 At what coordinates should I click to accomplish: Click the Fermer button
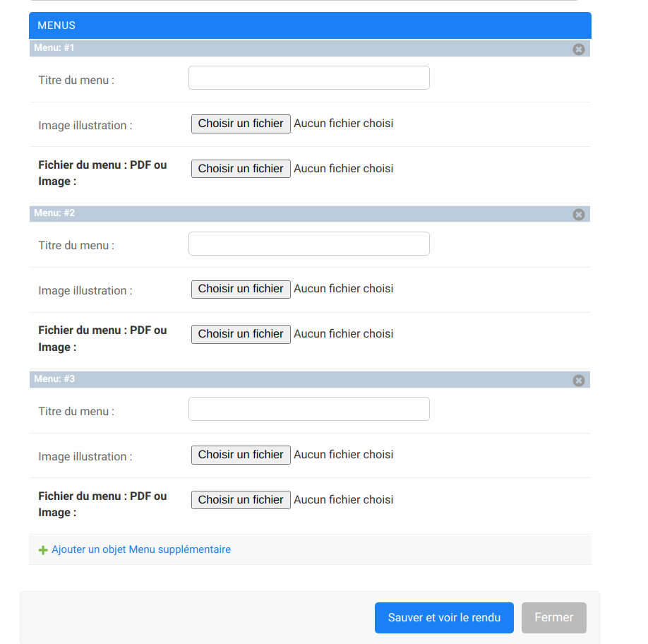tap(553, 618)
